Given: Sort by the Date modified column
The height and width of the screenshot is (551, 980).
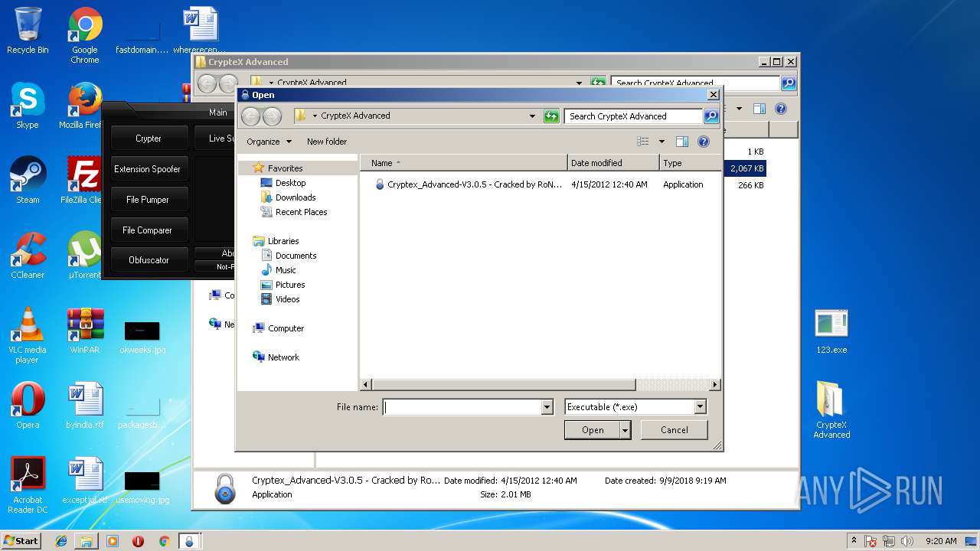Looking at the screenshot, I should coord(613,163).
